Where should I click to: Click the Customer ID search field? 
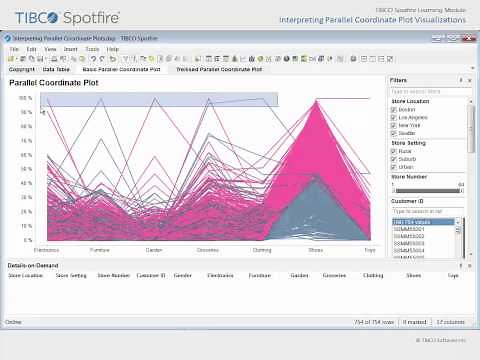pyautogui.click(x=428, y=211)
